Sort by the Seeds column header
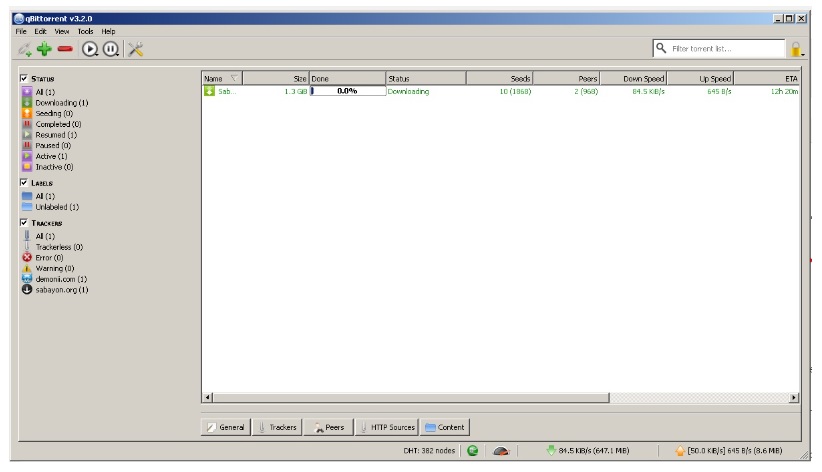The width and height of the screenshot is (822, 472). pos(499,78)
